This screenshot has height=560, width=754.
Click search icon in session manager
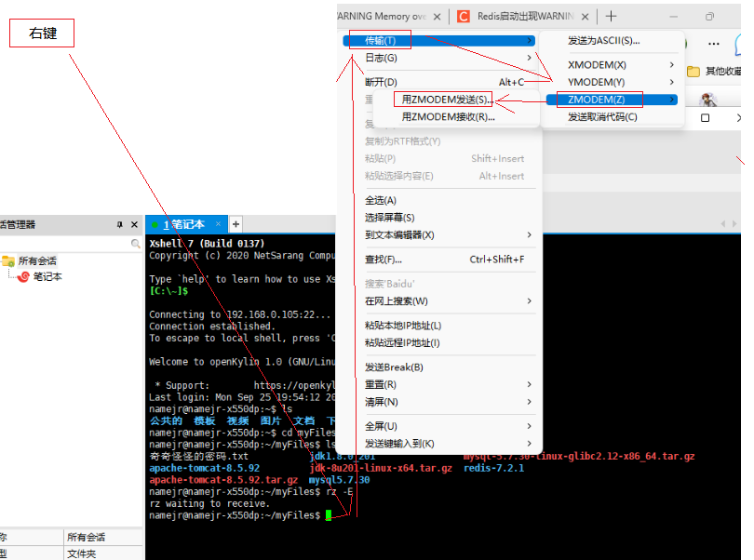(x=136, y=244)
